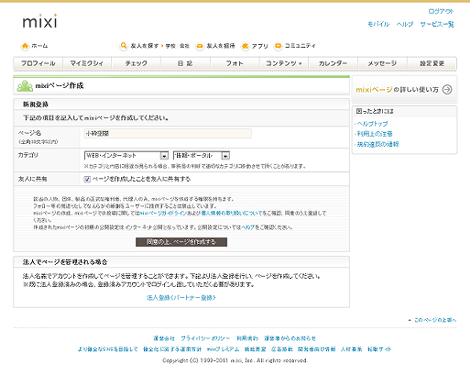470x374 pixels.
Task: Open the プロフィール tab
Action: pyautogui.click(x=38, y=63)
